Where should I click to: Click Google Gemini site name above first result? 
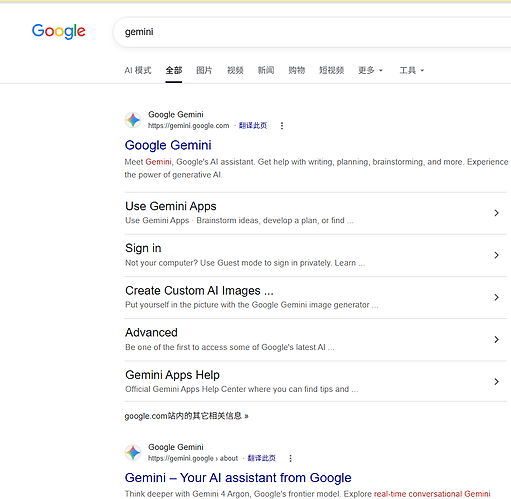[x=176, y=115]
